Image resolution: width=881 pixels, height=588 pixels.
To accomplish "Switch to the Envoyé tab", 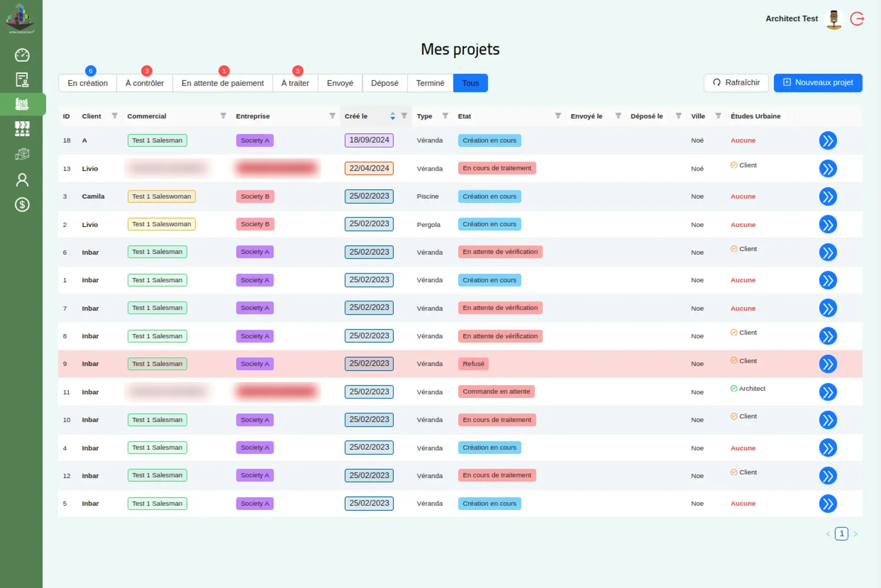I will coord(340,83).
